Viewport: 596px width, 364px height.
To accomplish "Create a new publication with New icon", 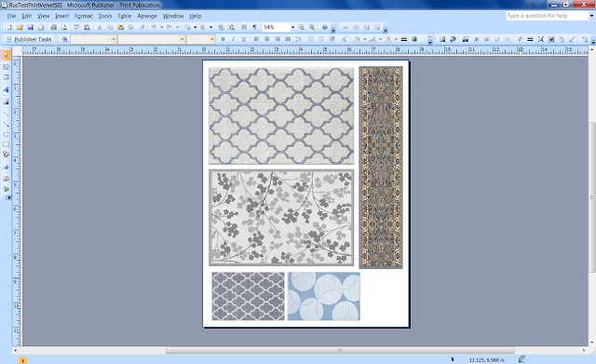I will click(9, 27).
